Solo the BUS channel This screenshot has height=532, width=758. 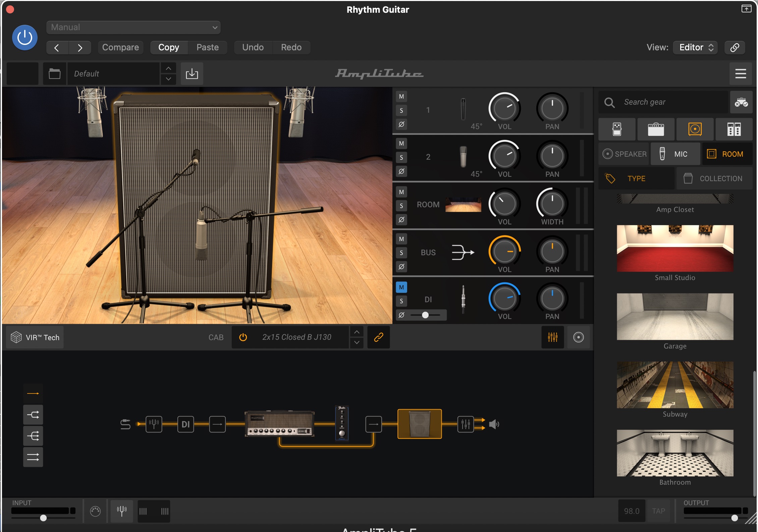(401, 253)
